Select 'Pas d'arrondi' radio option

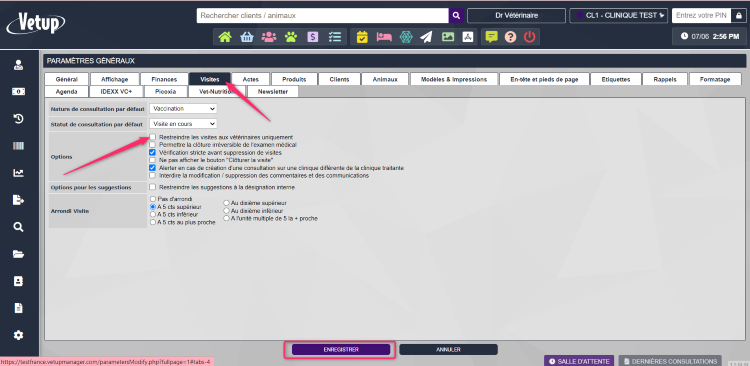153,199
